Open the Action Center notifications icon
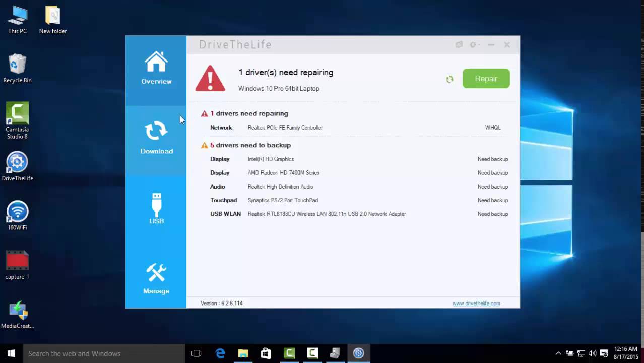 pyautogui.click(x=604, y=353)
